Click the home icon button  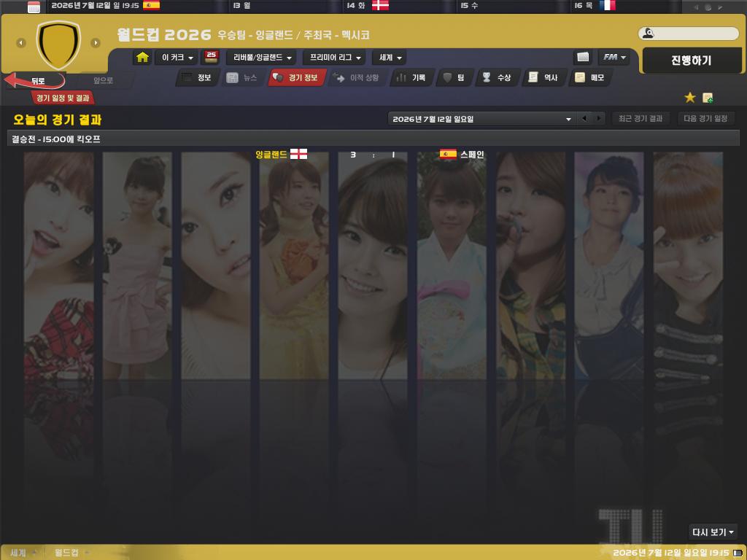pos(142,58)
